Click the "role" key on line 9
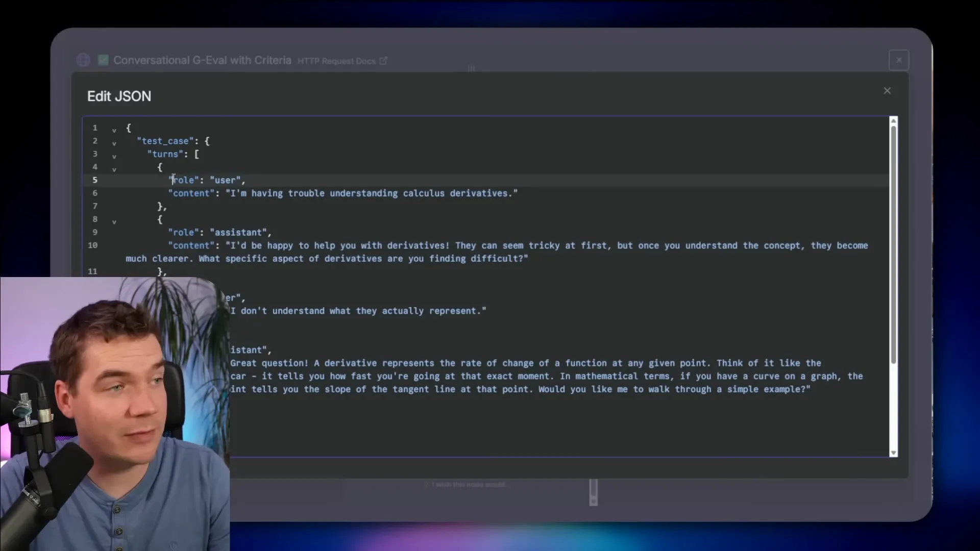This screenshot has width=980, height=551. pos(184,233)
